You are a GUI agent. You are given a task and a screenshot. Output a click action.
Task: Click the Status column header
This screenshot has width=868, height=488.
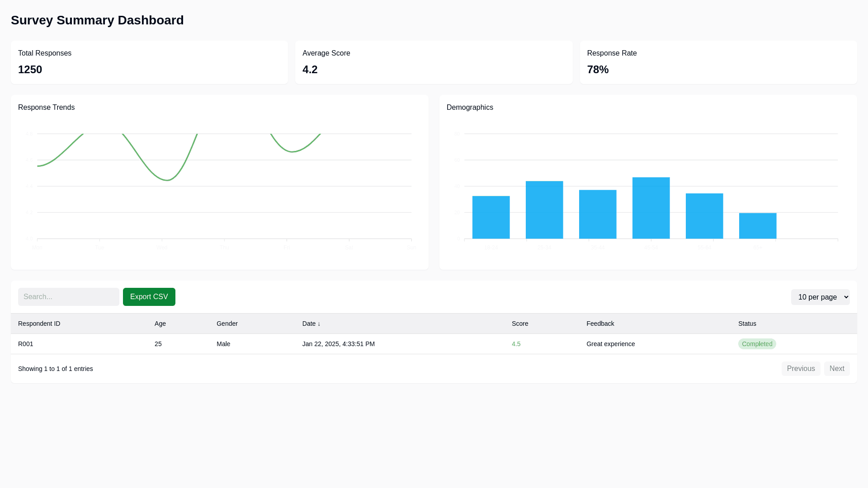click(747, 324)
